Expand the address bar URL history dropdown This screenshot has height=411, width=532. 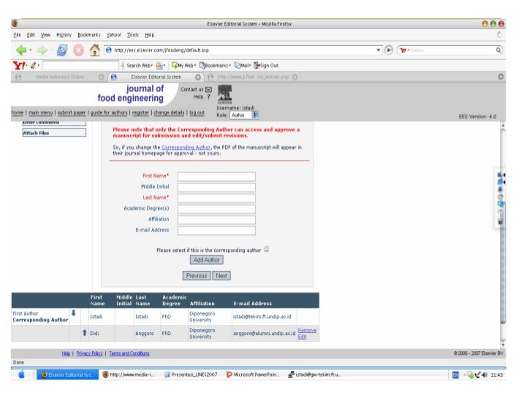click(379, 50)
